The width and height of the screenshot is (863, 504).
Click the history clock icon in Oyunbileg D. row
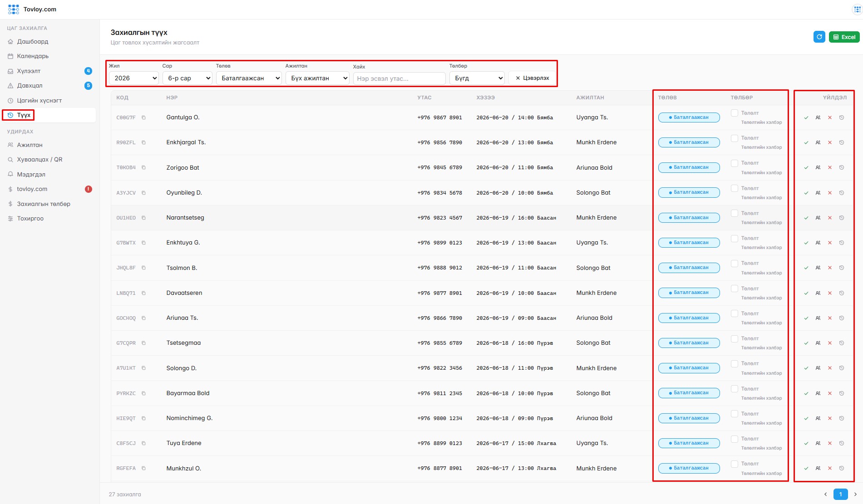(x=842, y=193)
